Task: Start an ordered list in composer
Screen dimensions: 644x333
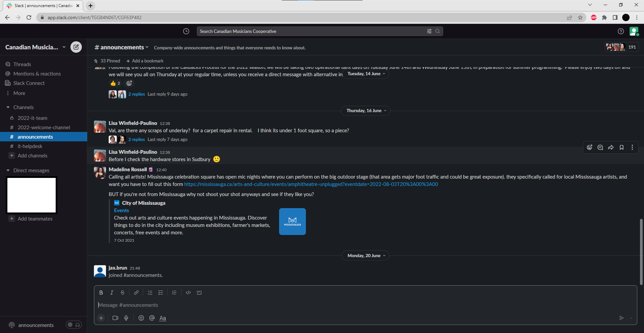Action: [x=150, y=293]
